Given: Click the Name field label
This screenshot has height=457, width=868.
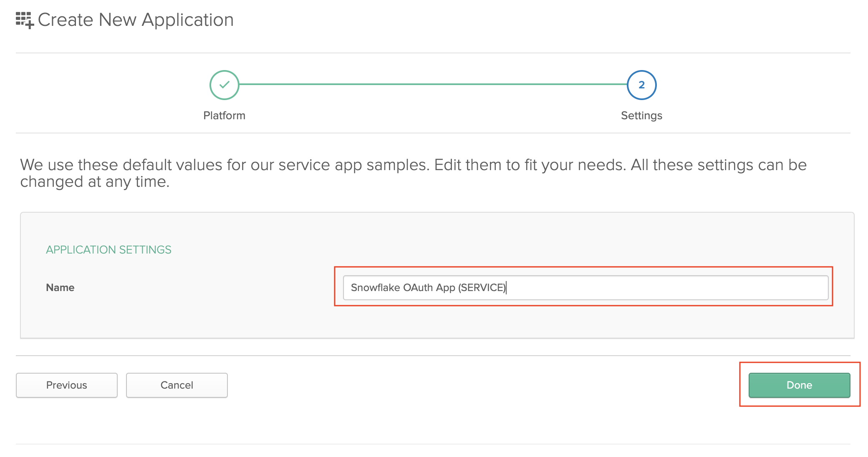Looking at the screenshot, I should coord(60,287).
